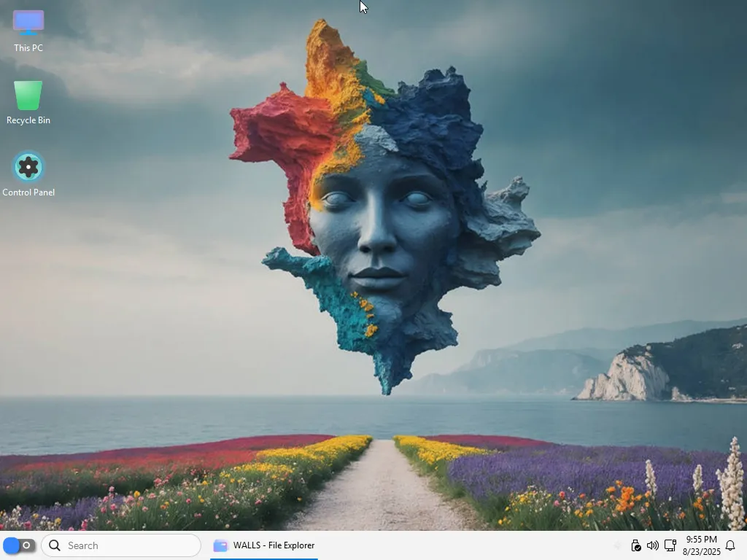Open the Start button on the taskbar

[19, 545]
